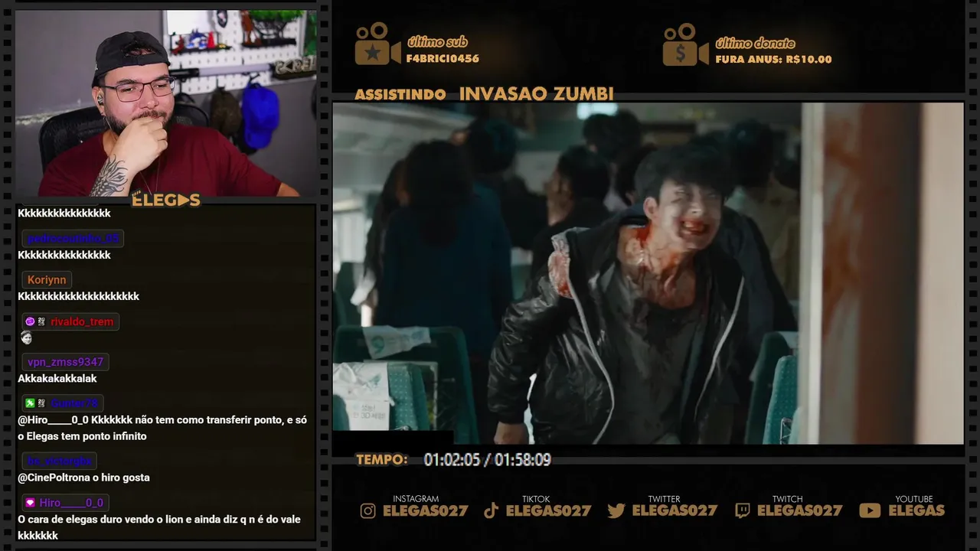Select username vpn_zmss9347 in chat
Viewport: 980px width, 551px height.
click(65, 362)
